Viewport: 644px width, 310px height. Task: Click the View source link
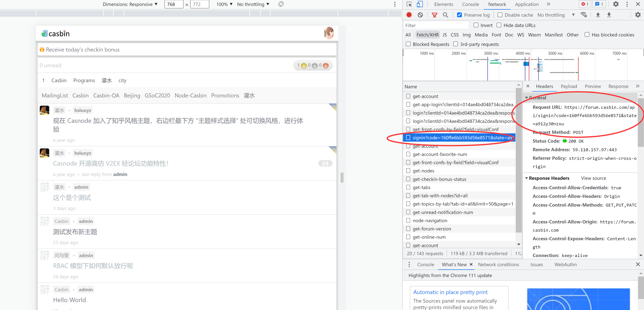(594, 178)
